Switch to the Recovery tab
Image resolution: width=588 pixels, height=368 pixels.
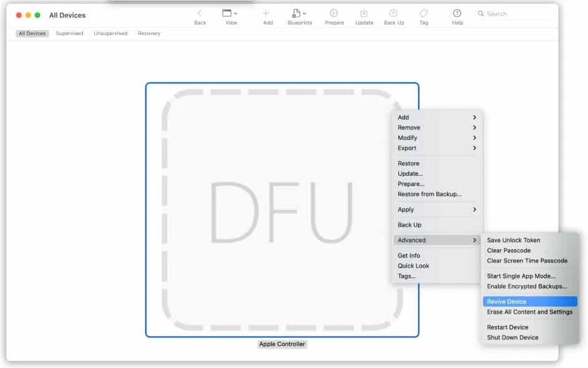tap(149, 33)
